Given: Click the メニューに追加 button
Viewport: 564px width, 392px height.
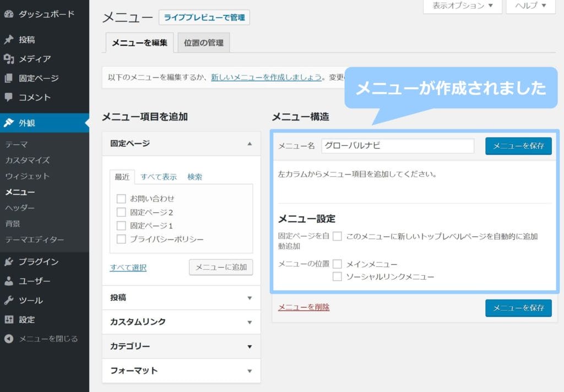Looking at the screenshot, I should [221, 267].
